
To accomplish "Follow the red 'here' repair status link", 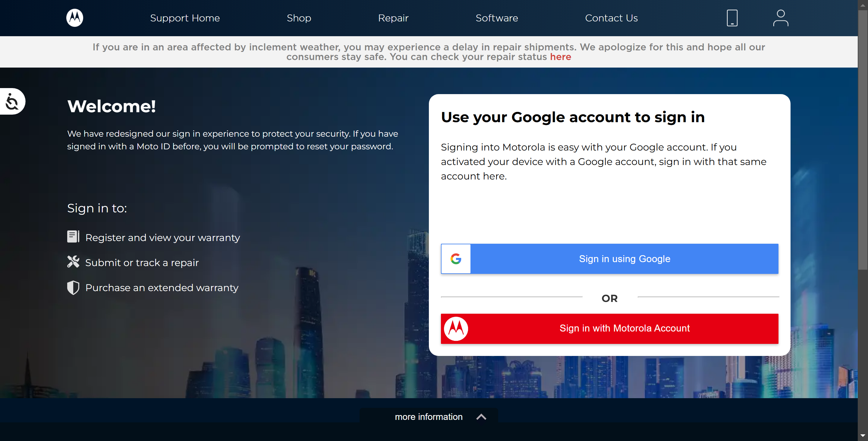I will [560, 57].
